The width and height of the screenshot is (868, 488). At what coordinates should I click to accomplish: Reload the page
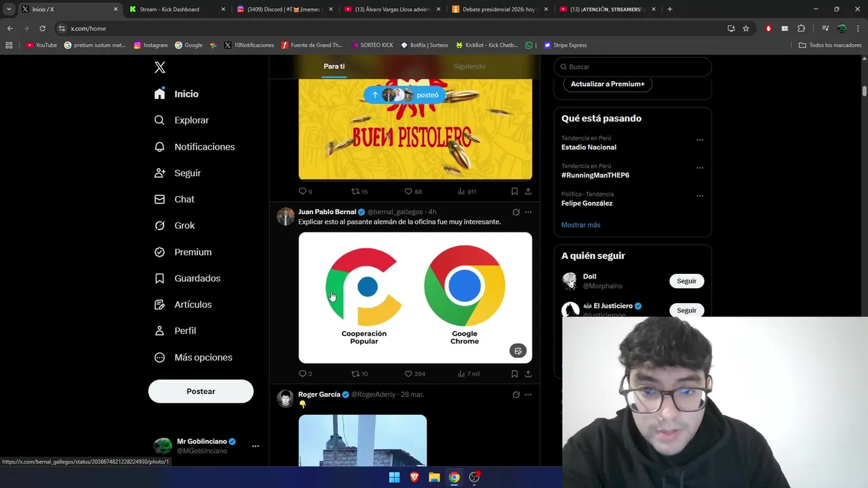(x=42, y=28)
